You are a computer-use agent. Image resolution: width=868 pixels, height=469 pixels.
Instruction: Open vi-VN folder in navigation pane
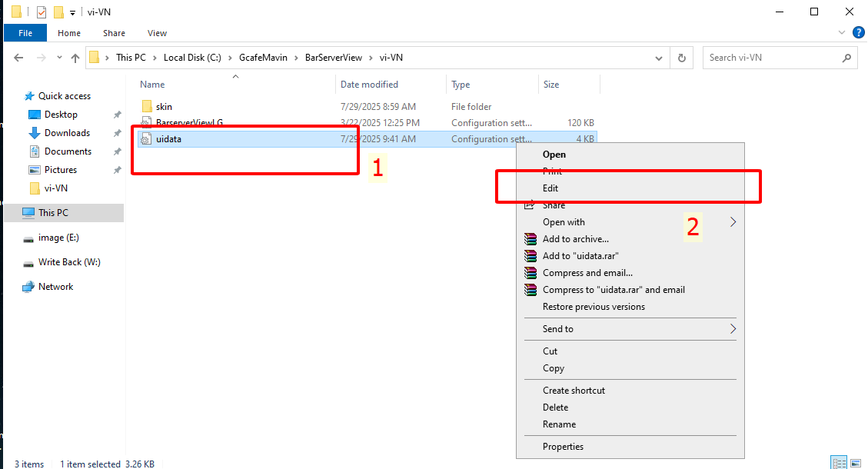(56, 188)
